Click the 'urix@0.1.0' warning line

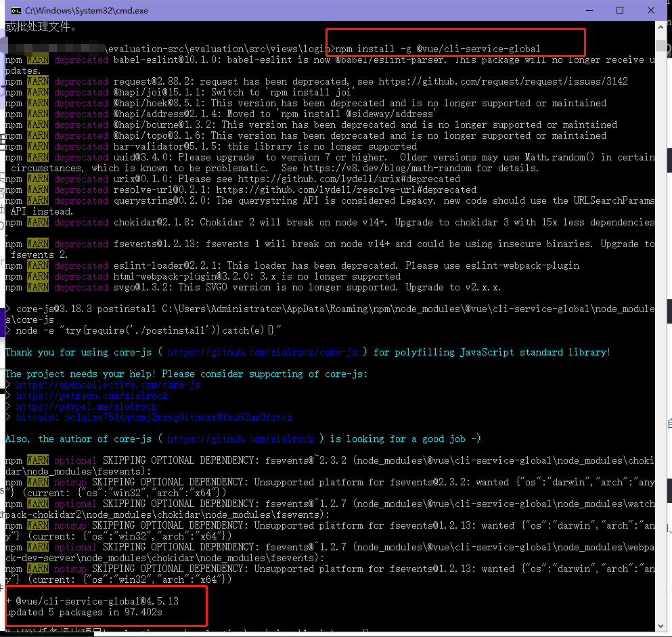[x=233, y=179]
